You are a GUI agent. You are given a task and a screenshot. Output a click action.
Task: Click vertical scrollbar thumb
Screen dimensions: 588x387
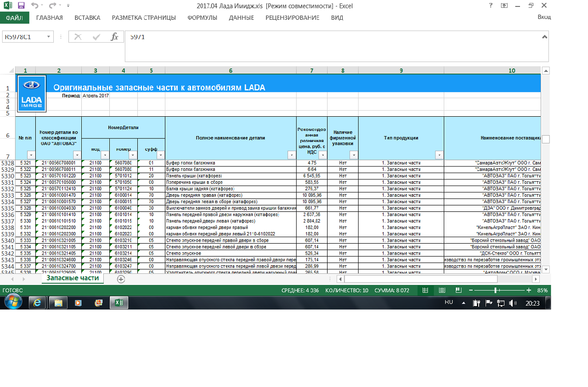pyautogui.click(x=546, y=139)
